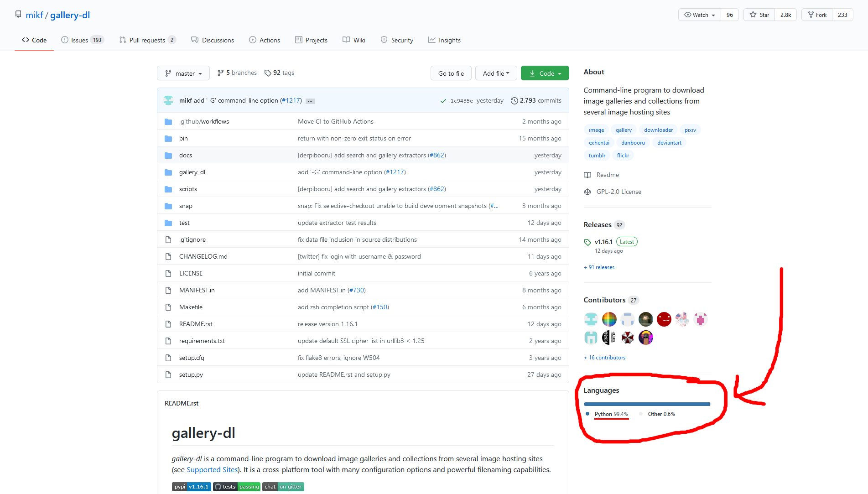Switch to the Projects tab

[311, 40]
